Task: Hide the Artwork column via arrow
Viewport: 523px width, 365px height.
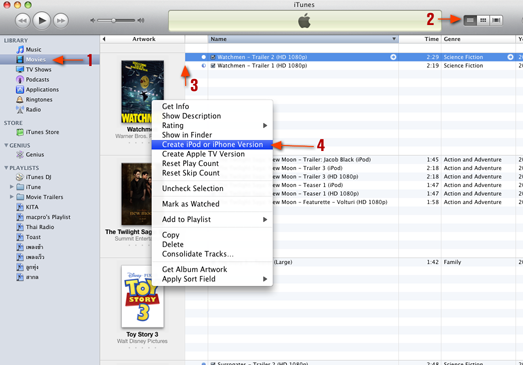Action: point(104,39)
